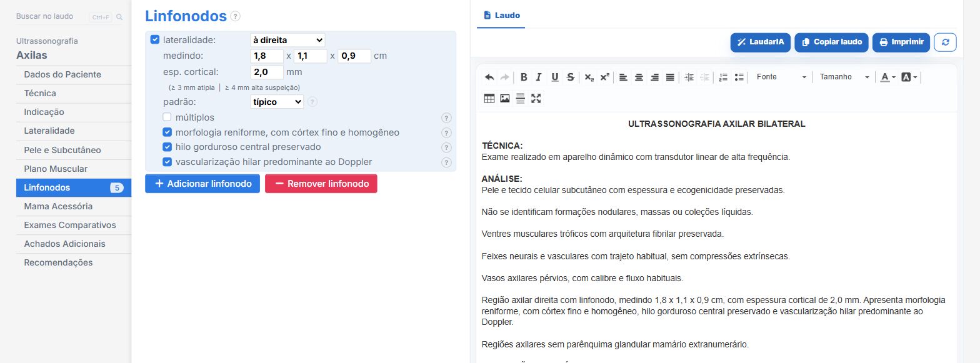Increase paragraph indent
This screenshot has width=980, height=363.
[689, 77]
